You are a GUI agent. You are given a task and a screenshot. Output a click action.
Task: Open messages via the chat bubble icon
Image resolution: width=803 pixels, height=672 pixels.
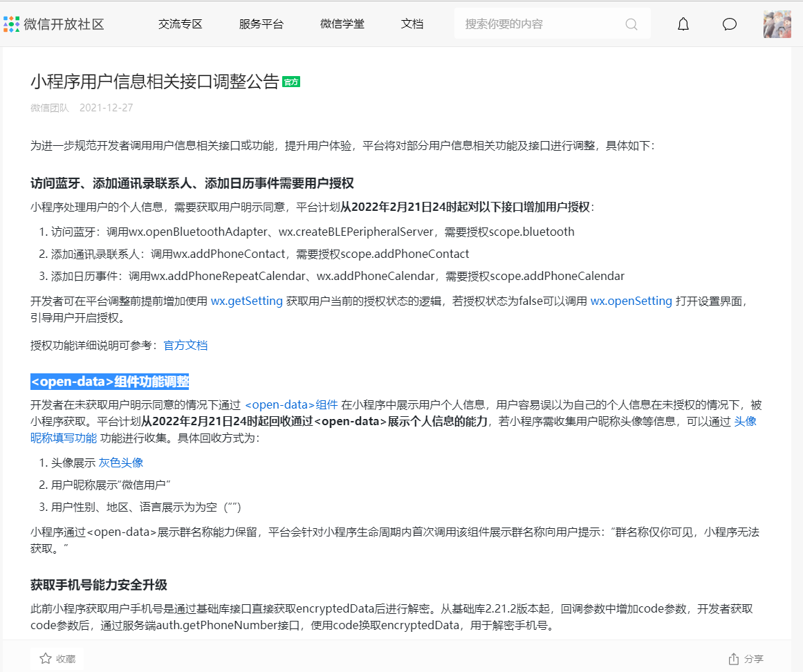[x=729, y=24]
